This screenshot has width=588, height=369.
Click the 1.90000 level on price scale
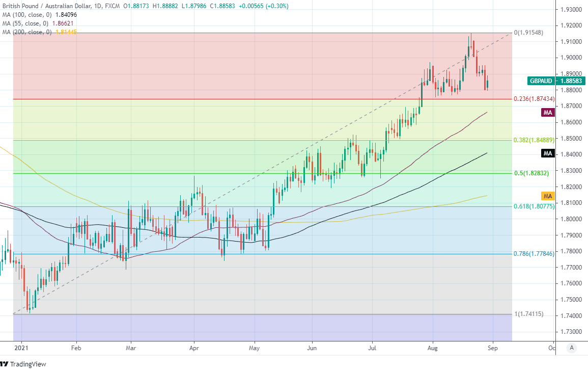(570, 58)
